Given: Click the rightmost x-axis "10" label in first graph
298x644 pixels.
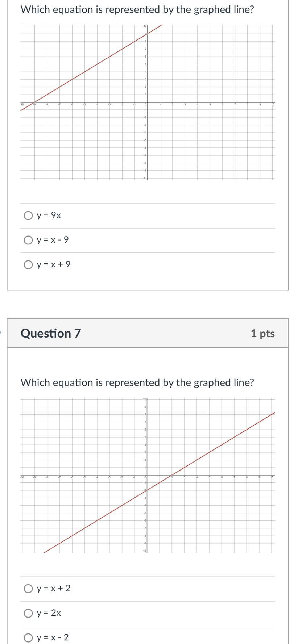Looking at the screenshot, I should tap(273, 105).
